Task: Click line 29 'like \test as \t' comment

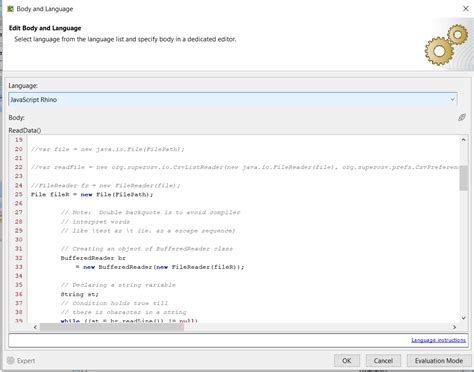Action: 148,231
